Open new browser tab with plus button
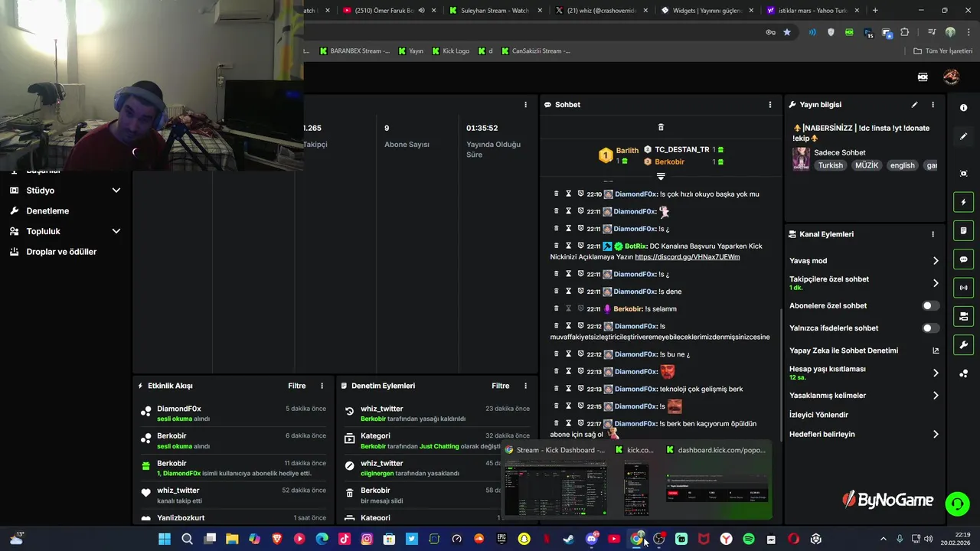The height and width of the screenshot is (551, 980). (x=875, y=11)
